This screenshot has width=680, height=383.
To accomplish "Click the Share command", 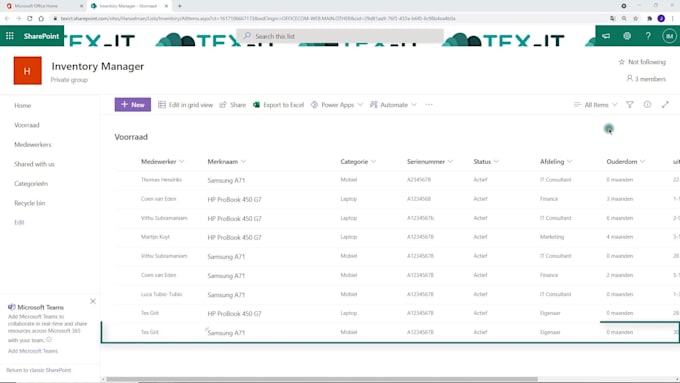I will click(233, 105).
